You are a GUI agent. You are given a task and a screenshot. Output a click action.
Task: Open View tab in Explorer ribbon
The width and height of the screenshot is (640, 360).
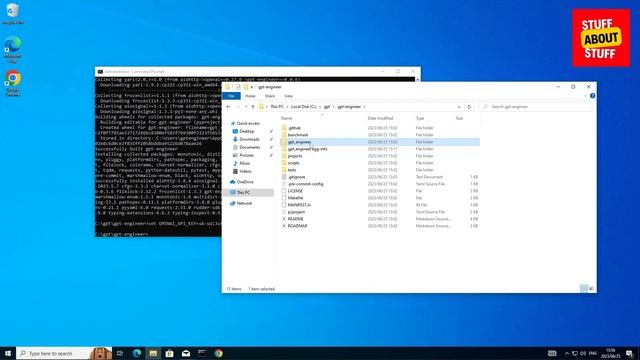point(288,96)
